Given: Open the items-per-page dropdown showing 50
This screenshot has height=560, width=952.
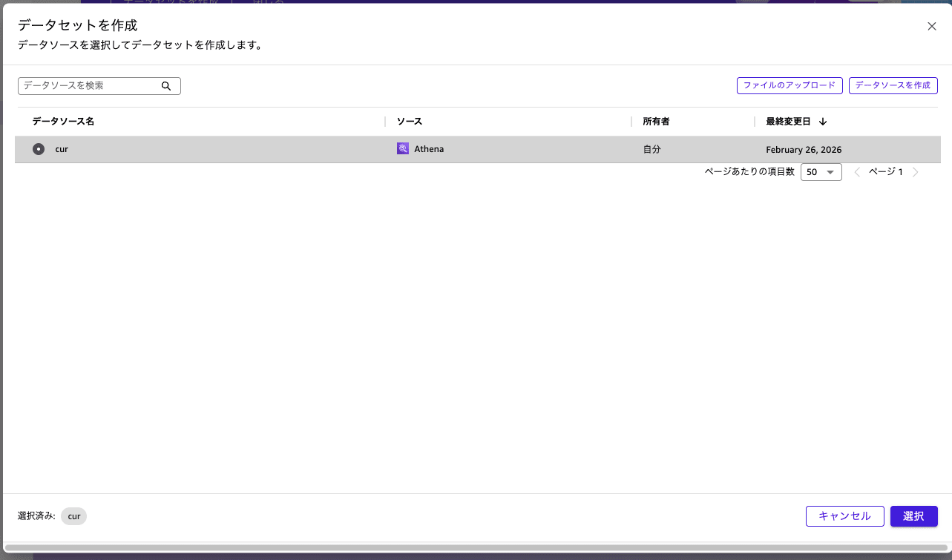Looking at the screenshot, I should pos(821,171).
